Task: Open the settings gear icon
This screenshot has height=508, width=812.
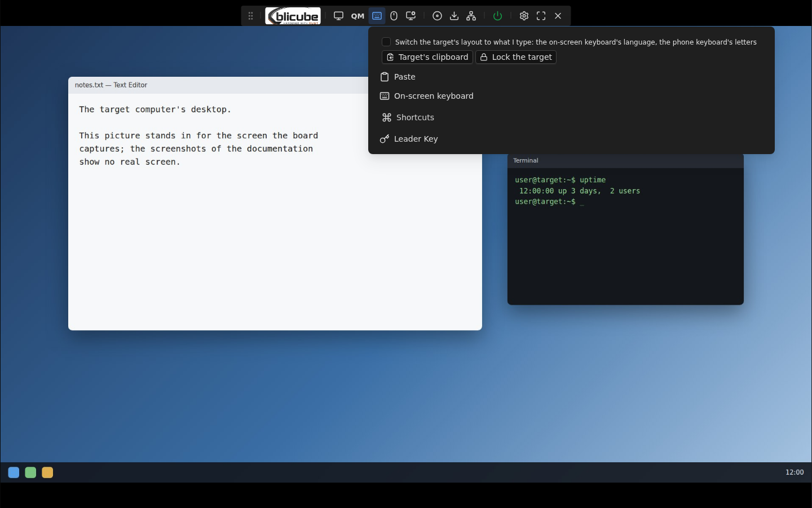Action: (524, 16)
